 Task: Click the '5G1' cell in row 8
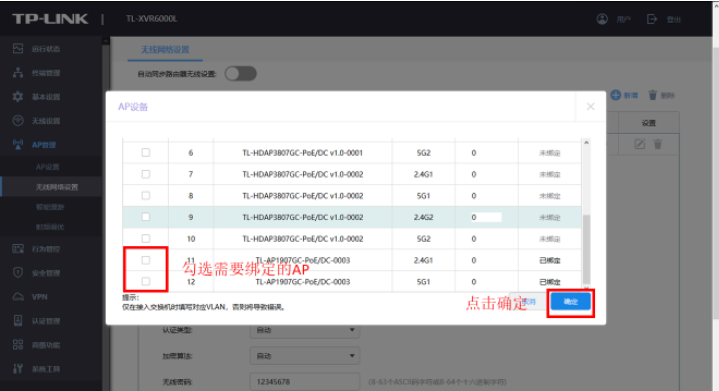tap(423, 196)
